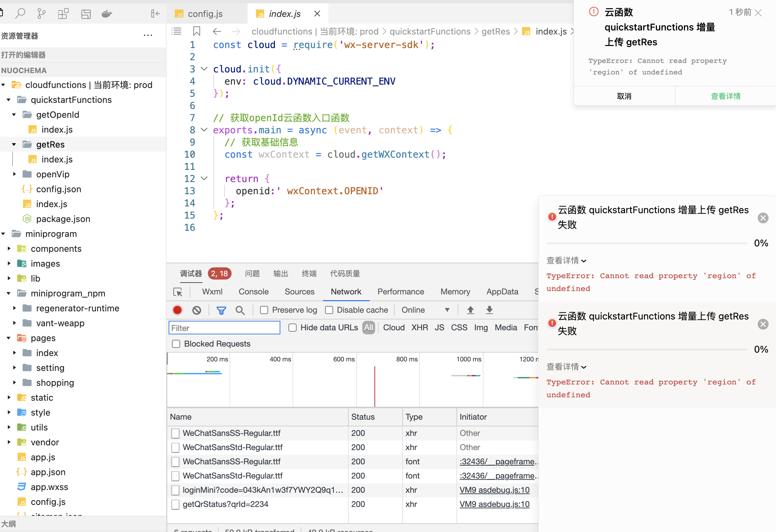Open the search icon in sidebar
The width and height of the screenshot is (776, 532).
pos(20,14)
